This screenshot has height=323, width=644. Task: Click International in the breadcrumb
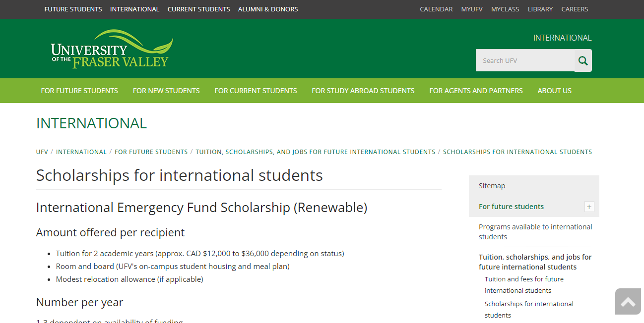pyautogui.click(x=81, y=152)
